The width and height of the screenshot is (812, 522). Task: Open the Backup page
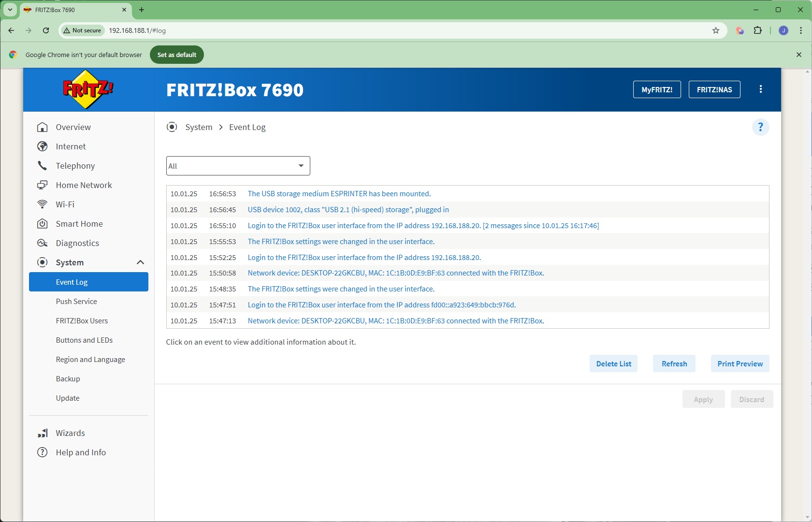pyautogui.click(x=68, y=378)
